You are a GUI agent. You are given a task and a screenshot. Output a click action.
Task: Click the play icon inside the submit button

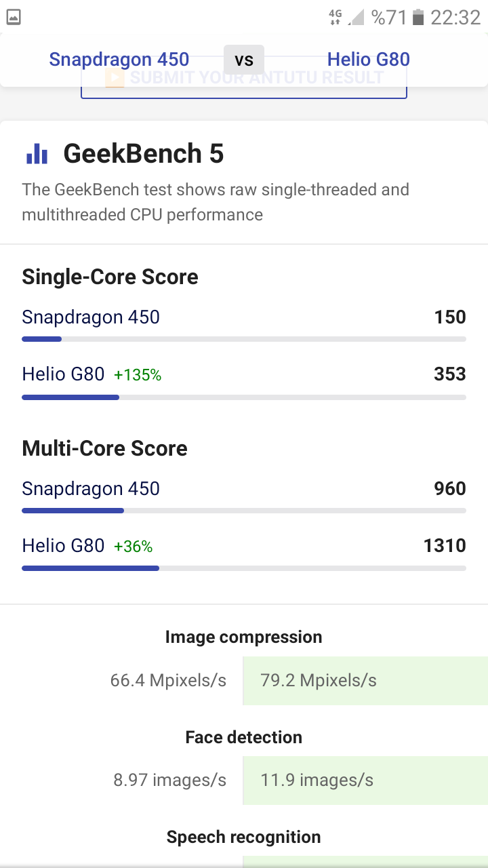115,77
